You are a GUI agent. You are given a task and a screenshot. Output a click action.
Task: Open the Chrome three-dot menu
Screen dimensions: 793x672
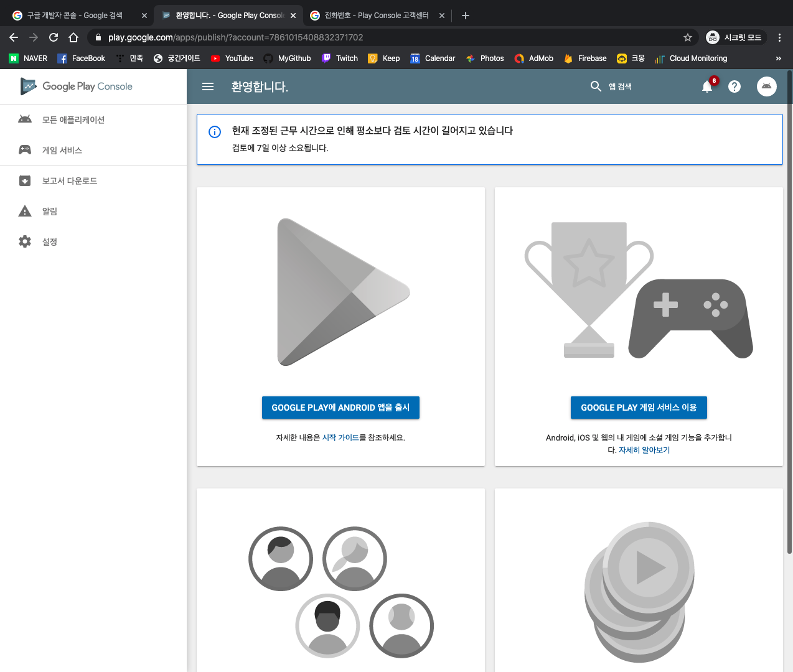click(779, 37)
